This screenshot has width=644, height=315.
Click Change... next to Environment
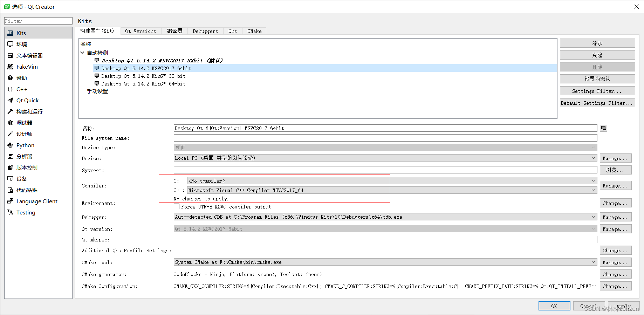pyautogui.click(x=616, y=203)
